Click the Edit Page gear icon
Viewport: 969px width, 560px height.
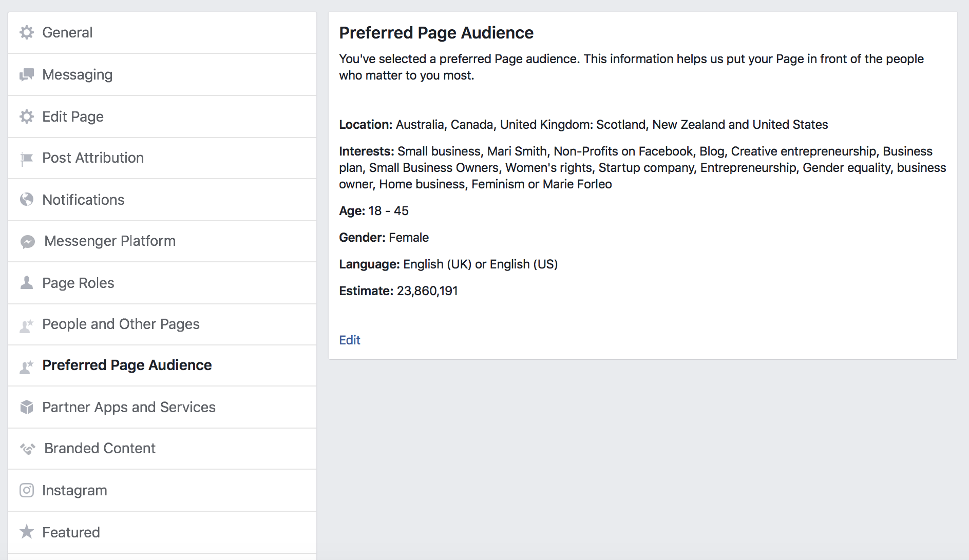point(27,117)
